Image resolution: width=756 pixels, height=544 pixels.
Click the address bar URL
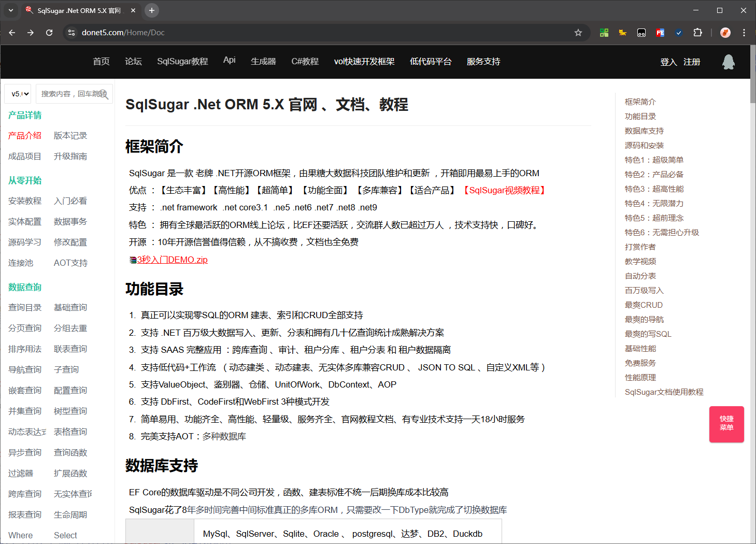123,33
